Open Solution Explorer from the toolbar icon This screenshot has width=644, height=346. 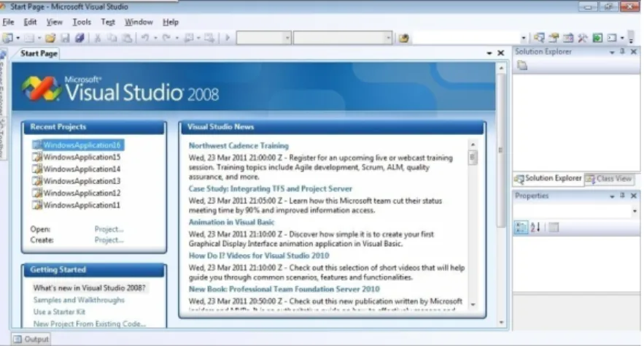pos(539,38)
